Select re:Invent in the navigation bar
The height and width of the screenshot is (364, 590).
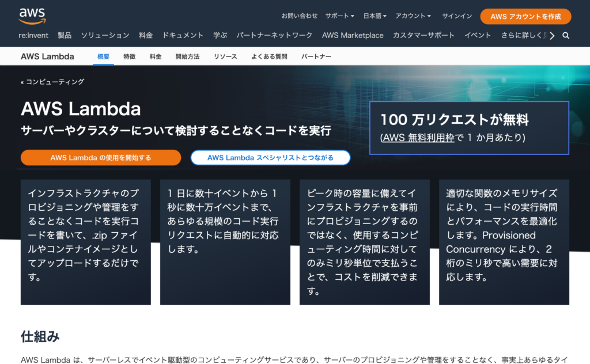tap(33, 36)
